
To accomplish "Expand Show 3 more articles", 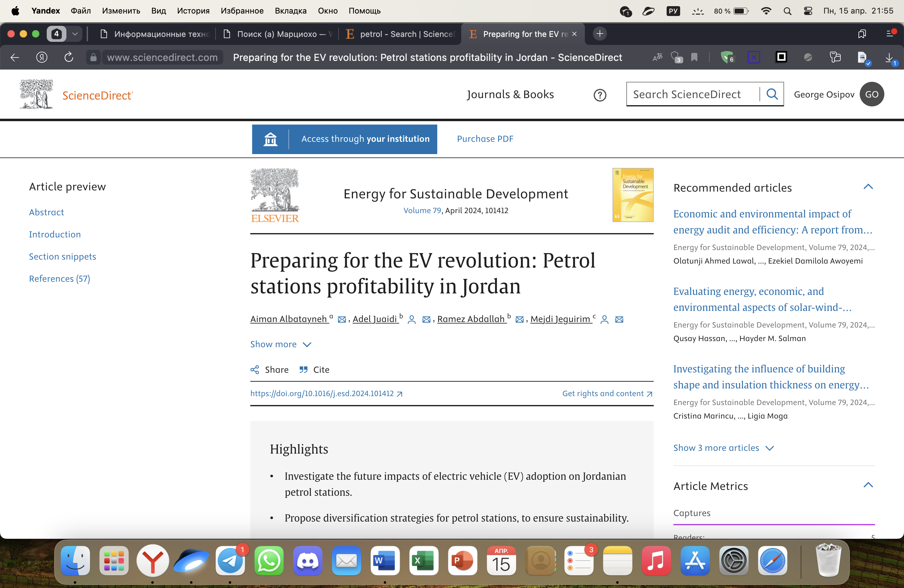I will click(723, 448).
